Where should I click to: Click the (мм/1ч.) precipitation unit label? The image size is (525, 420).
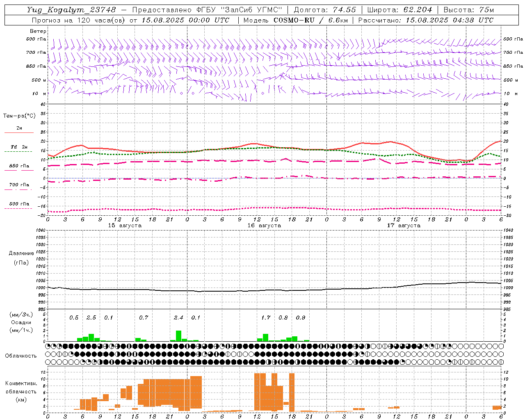click(x=21, y=330)
